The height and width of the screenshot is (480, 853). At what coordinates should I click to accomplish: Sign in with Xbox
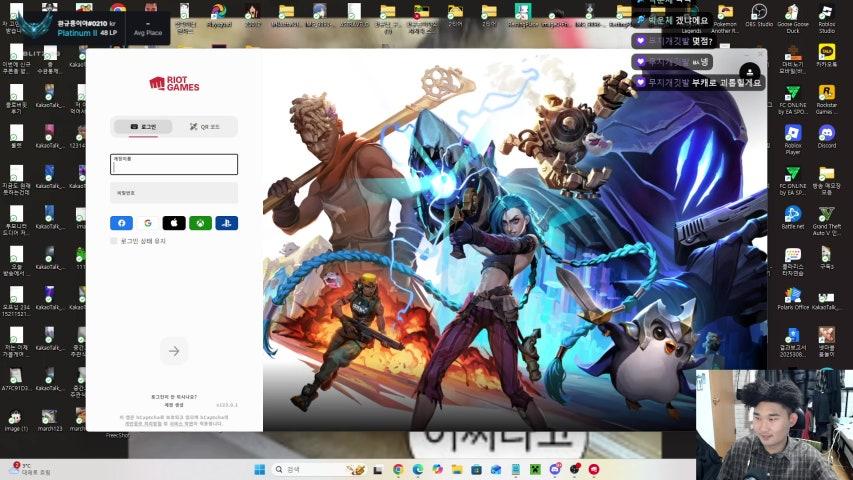200,223
